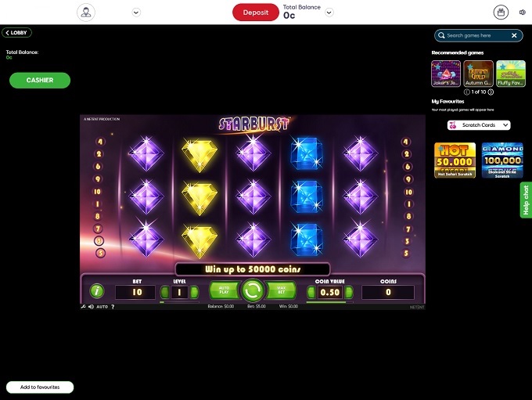Screen dimensions: 532x400
Task: Click the red Deposit button
Action: point(256,13)
